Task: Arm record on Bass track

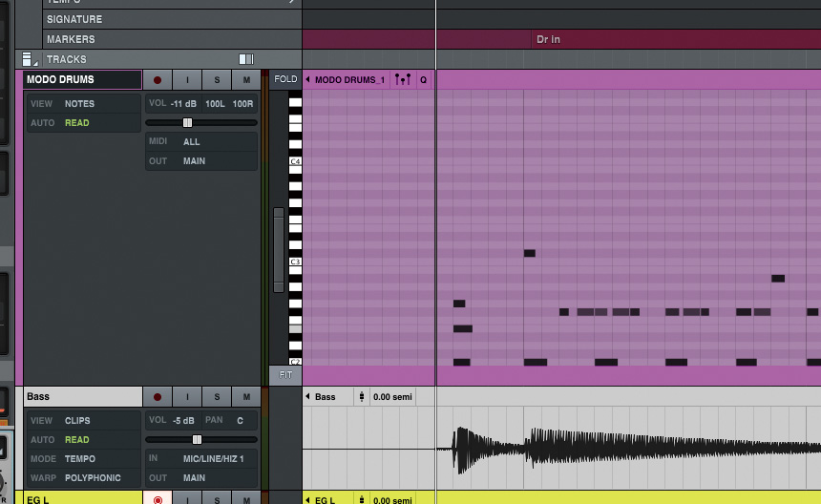Action: click(x=158, y=397)
